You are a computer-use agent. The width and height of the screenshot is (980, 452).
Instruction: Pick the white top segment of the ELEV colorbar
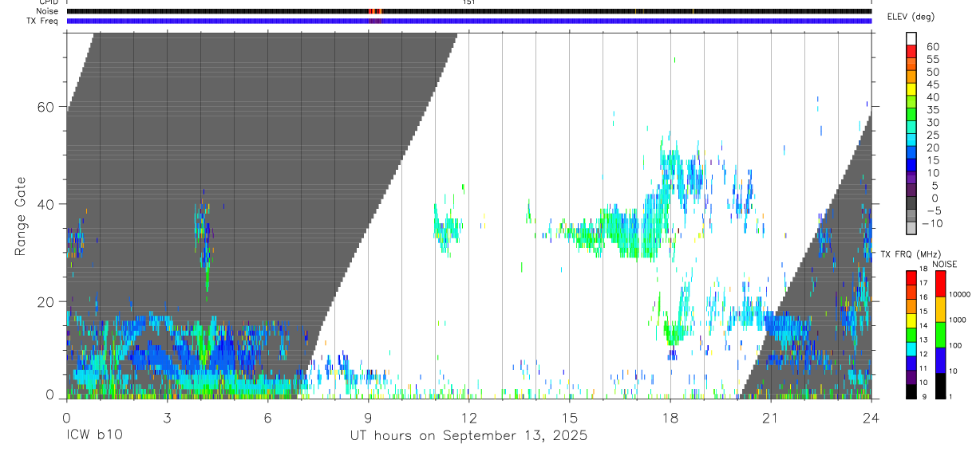click(x=911, y=39)
